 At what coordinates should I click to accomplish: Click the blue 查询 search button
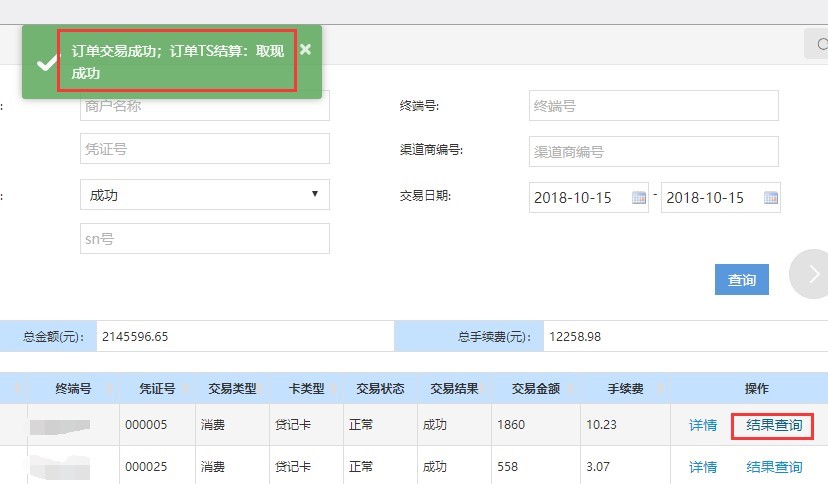pyautogui.click(x=741, y=279)
